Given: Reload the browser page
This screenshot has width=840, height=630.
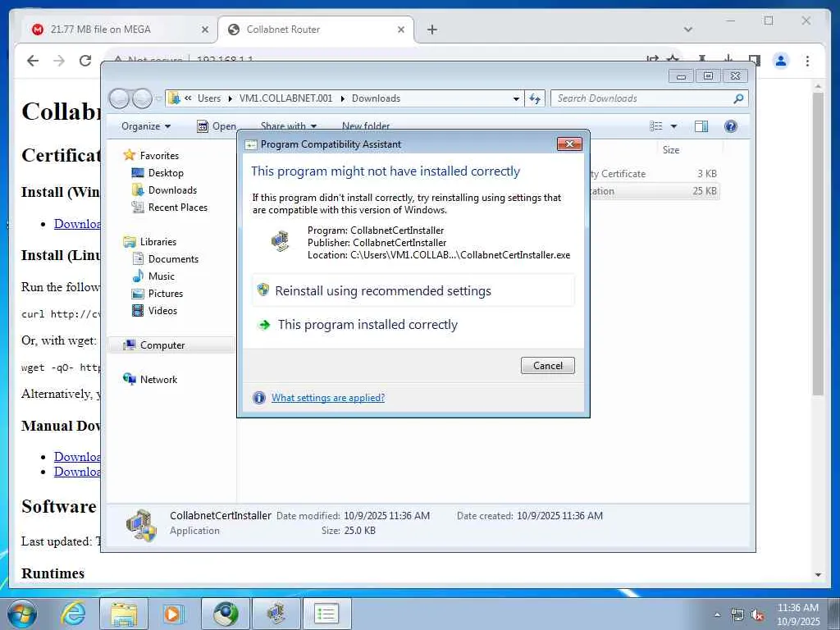Looking at the screenshot, I should pos(85,61).
